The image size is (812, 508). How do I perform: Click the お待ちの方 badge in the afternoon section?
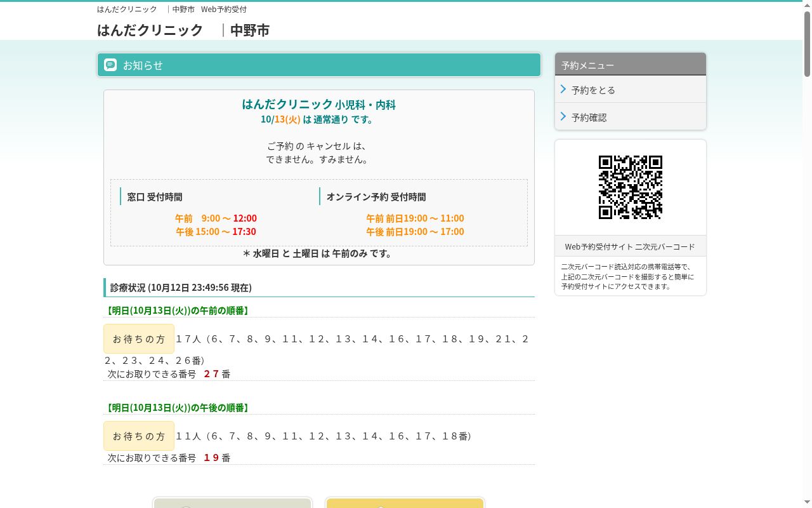(139, 436)
